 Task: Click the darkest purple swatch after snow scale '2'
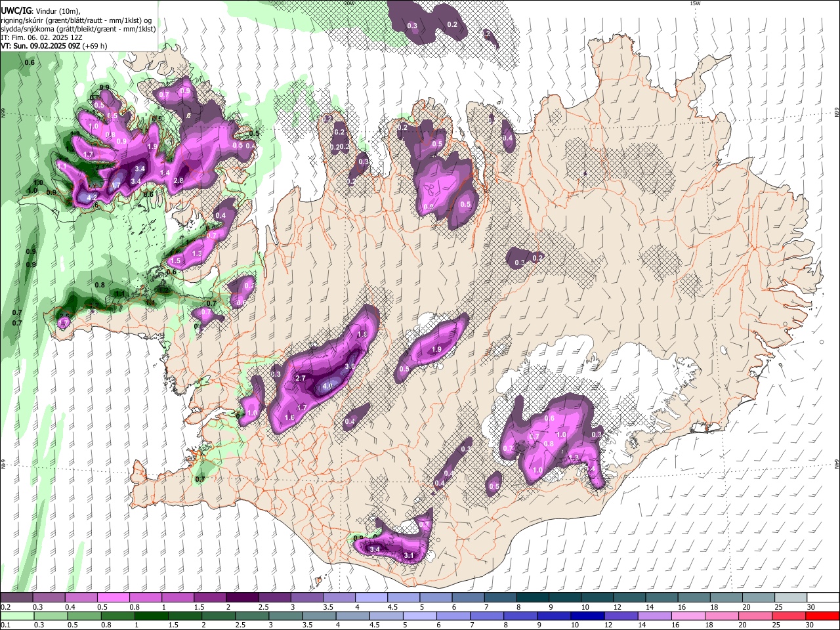[x=242, y=598]
